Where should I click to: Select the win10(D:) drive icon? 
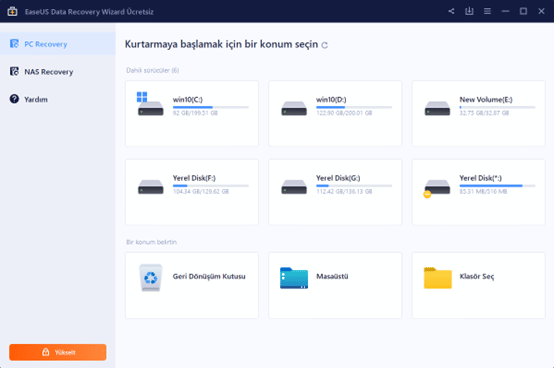tap(294, 108)
